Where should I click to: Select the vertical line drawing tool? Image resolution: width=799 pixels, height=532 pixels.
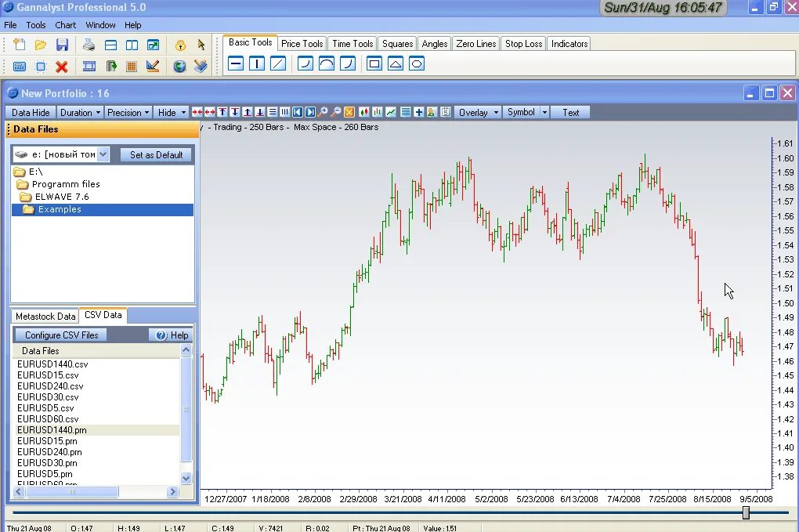[x=257, y=63]
